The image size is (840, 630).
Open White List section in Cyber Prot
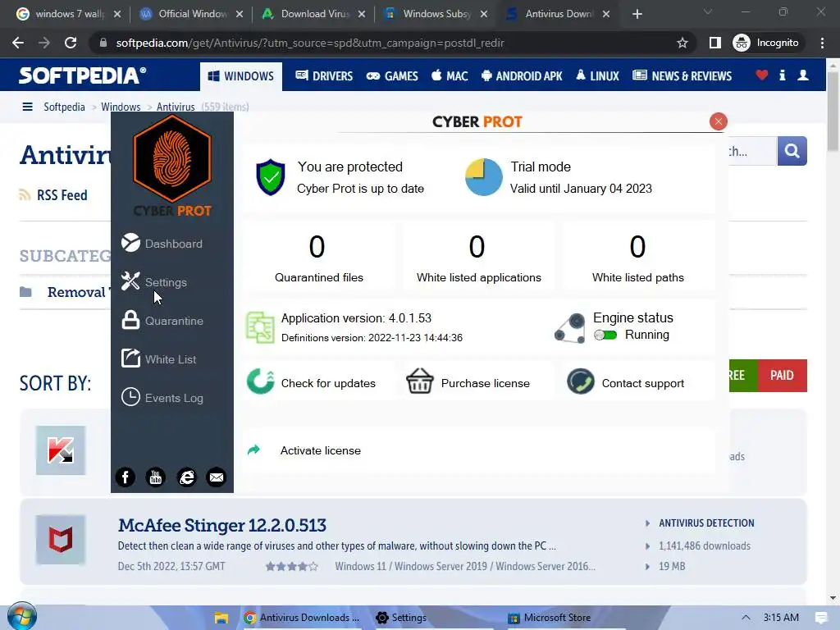[158, 359]
